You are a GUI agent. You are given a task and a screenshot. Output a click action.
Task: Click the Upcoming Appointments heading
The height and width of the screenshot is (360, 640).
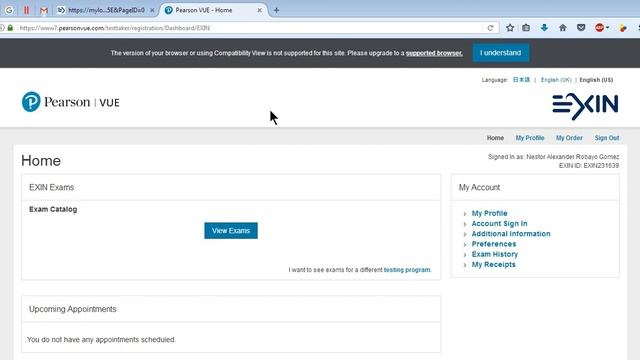[x=73, y=309]
